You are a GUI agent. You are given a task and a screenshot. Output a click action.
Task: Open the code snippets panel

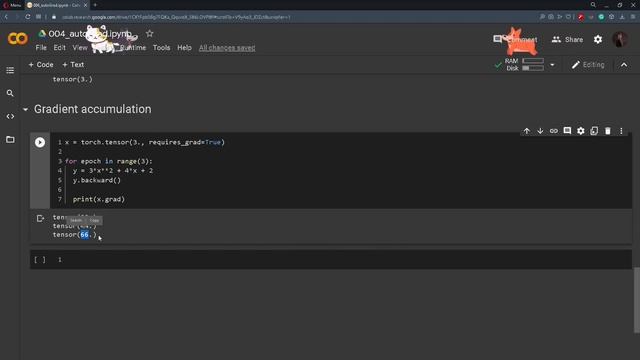point(10,116)
